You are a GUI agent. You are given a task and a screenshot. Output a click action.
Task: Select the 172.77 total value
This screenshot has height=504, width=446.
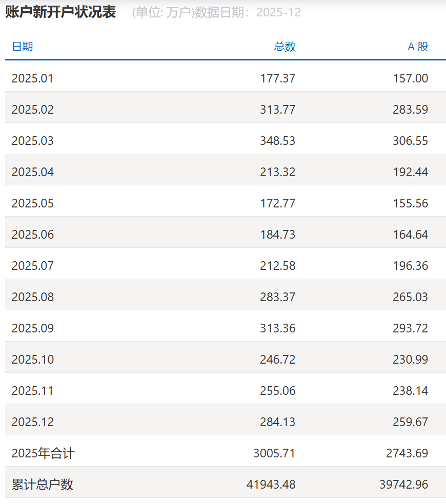point(278,203)
